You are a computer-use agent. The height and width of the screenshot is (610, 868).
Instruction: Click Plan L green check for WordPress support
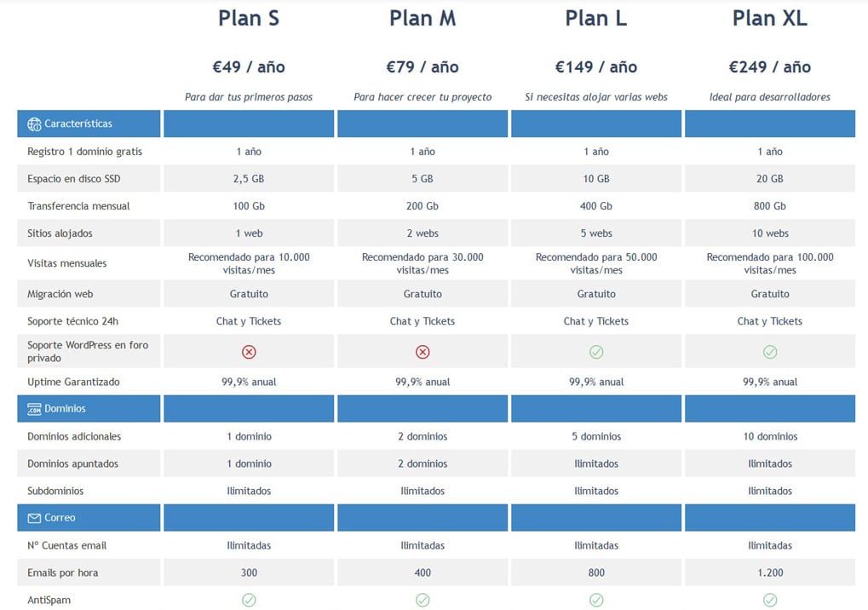[596, 352]
